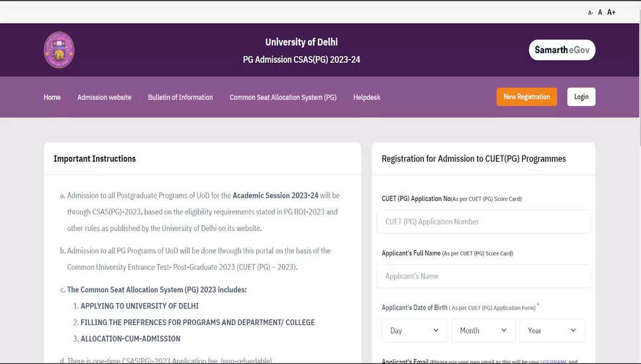Screen dimensions: 641x364
Task: Click the orange New Registration button
Action: click(526, 97)
